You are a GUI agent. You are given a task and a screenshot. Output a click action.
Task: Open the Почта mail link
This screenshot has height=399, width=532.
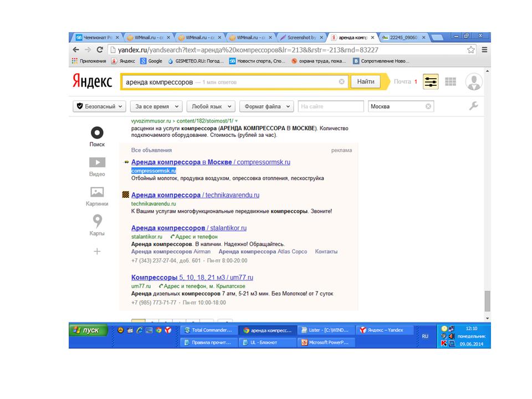(x=402, y=81)
